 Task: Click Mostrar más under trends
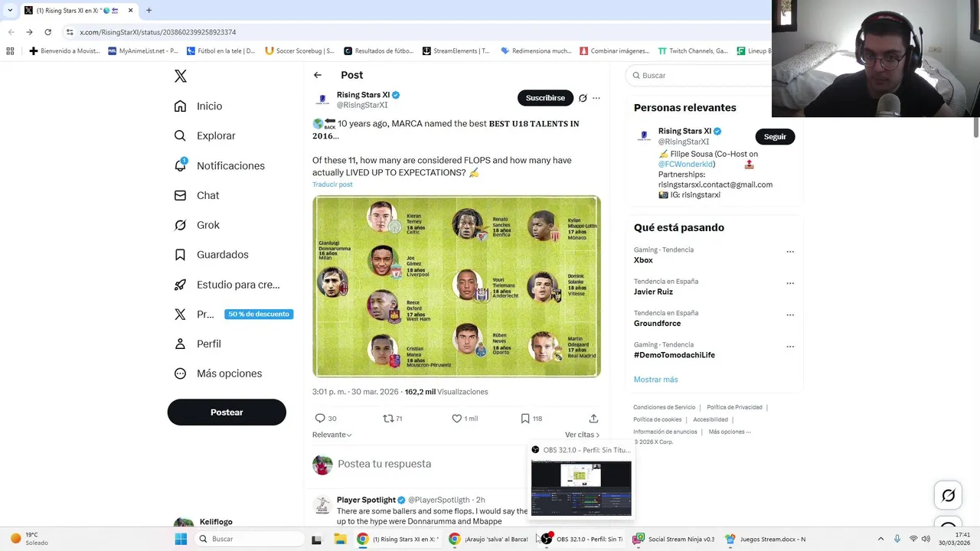click(x=655, y=380)
